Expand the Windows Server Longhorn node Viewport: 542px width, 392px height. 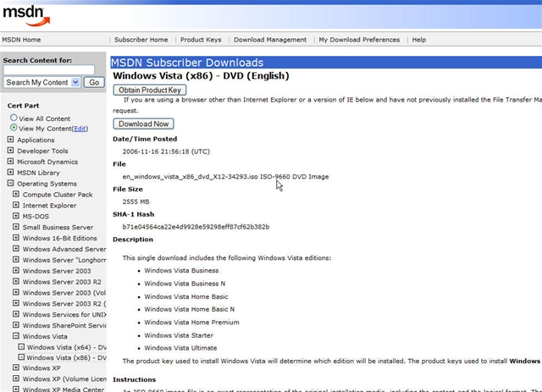[x=16, y=260]
